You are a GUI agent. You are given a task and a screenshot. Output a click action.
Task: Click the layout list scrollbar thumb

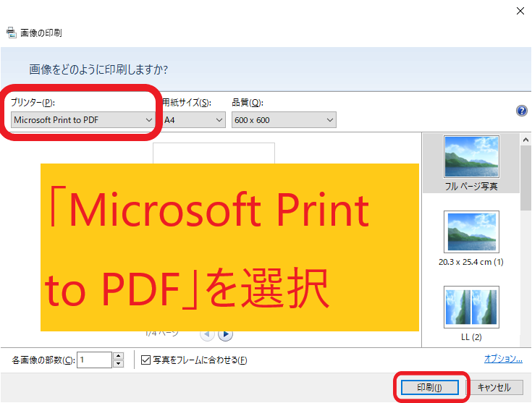[525, 178]
